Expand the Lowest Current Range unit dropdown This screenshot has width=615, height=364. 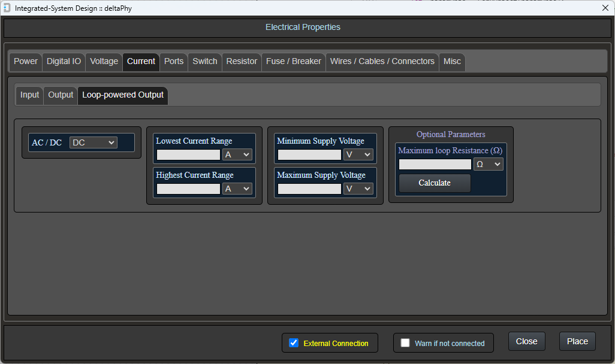(237, 154)
